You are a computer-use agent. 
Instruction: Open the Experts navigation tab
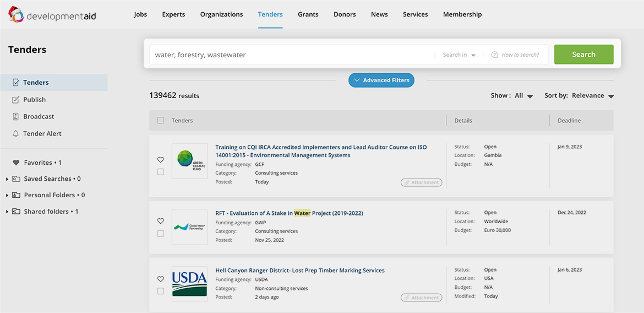pyautogui.click(x=174, y=14)
